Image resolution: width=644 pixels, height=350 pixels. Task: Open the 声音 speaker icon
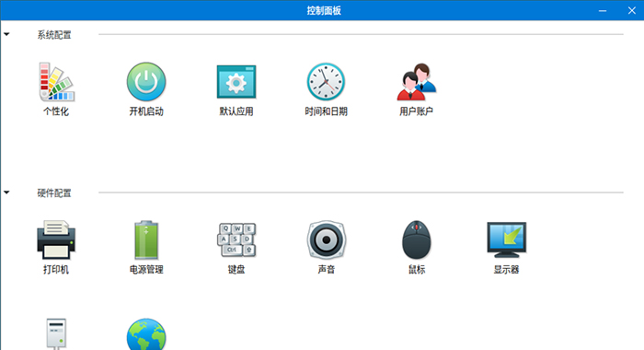tap(326, 239)
